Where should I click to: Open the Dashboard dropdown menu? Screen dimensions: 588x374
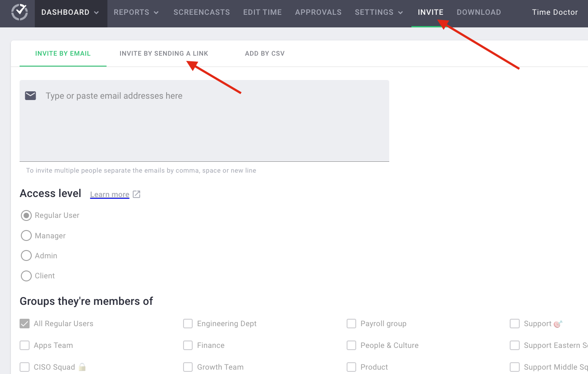[x=70, y=12]
